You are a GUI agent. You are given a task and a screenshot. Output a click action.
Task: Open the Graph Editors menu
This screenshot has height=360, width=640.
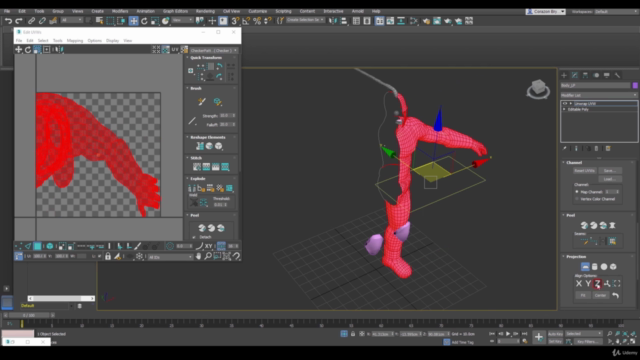(175, 11)
